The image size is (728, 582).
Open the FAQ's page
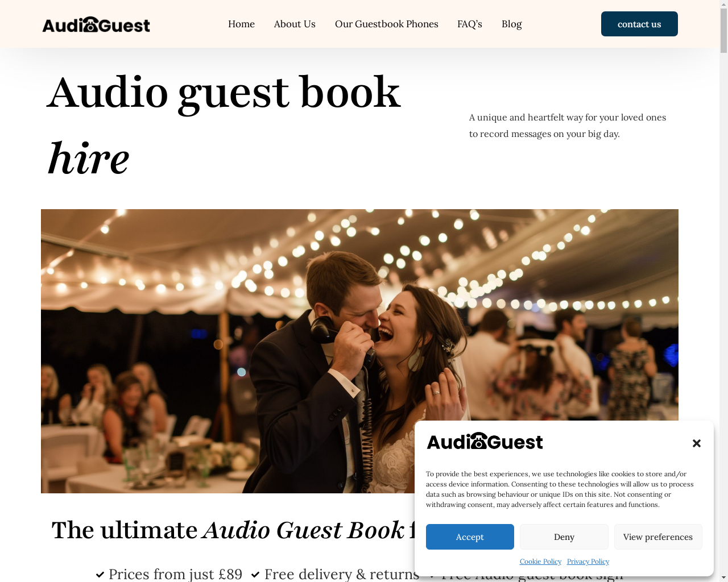pyautogui.click(x=470, y=24)
